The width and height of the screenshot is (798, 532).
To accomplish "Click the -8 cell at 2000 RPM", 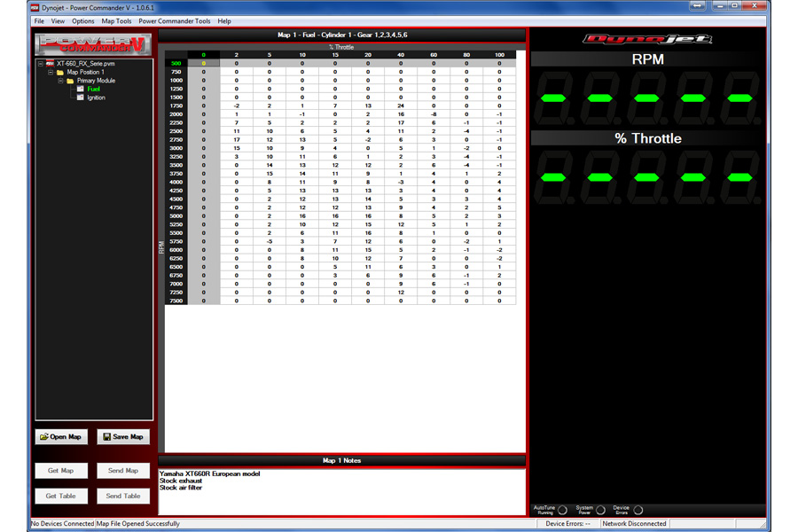I will 434,114.
